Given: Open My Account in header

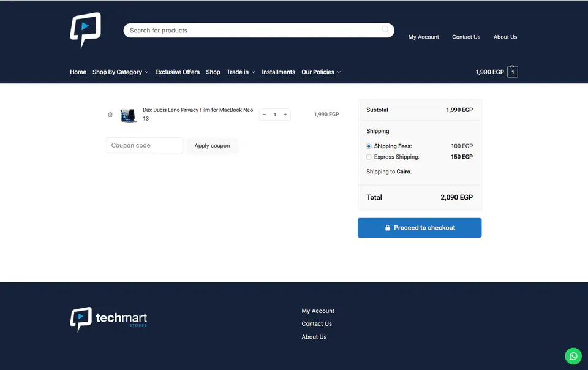Looking at the screenshot, I should (423, 37).
